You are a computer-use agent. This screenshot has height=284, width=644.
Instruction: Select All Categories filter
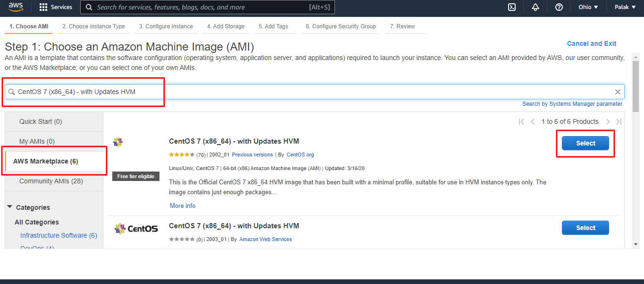37,222
